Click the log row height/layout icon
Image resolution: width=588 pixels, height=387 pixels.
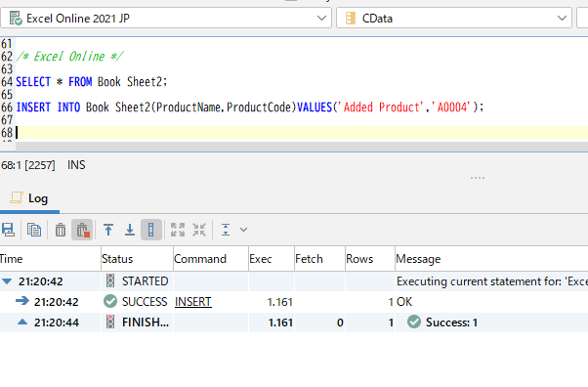pyautogui.click(x=226, y=230)
